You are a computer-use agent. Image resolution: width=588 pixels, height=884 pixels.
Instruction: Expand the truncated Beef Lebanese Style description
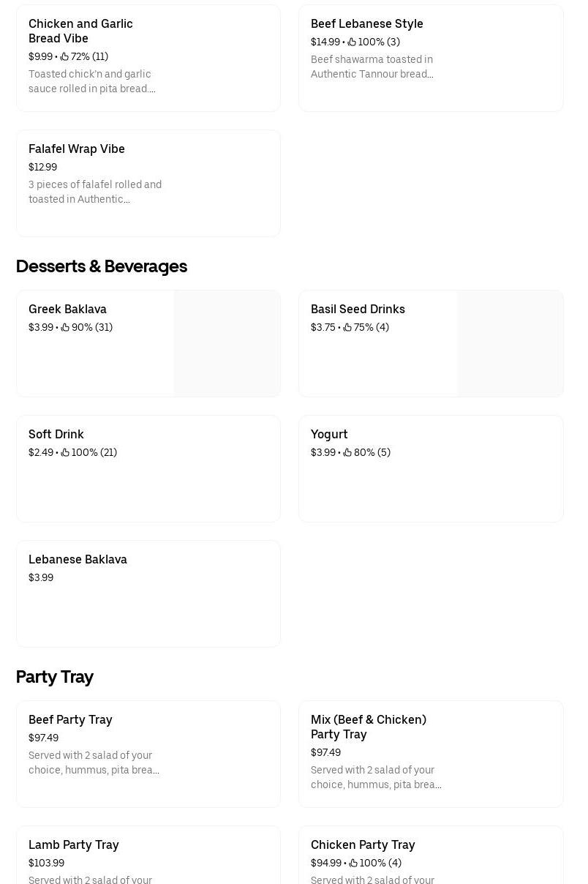tap(372, 67)
